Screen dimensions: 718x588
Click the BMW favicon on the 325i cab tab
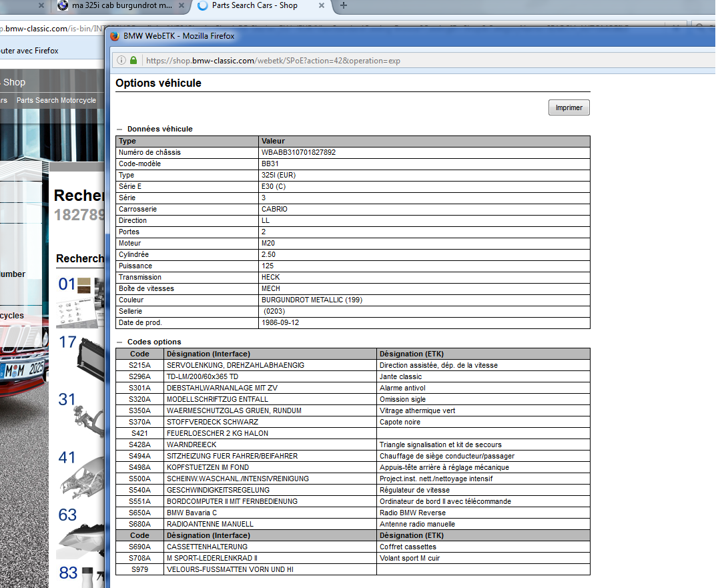tap(63, 5)
